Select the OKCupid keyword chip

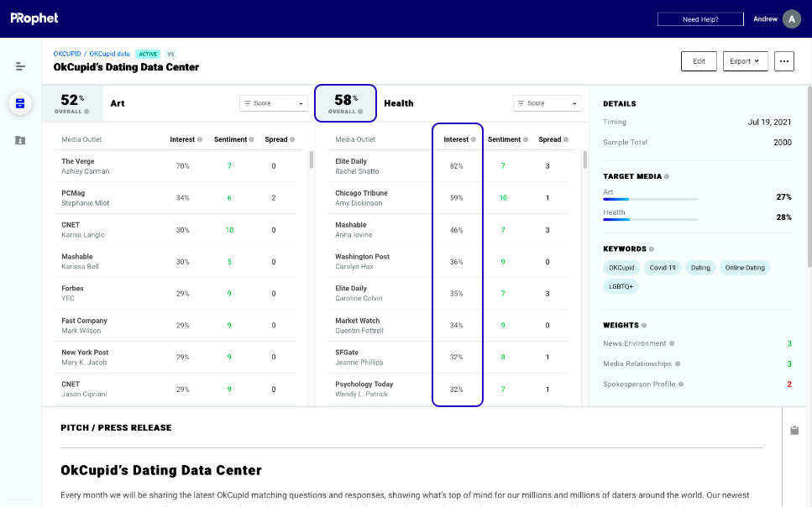pyautogui.click(x=621, y=268)
